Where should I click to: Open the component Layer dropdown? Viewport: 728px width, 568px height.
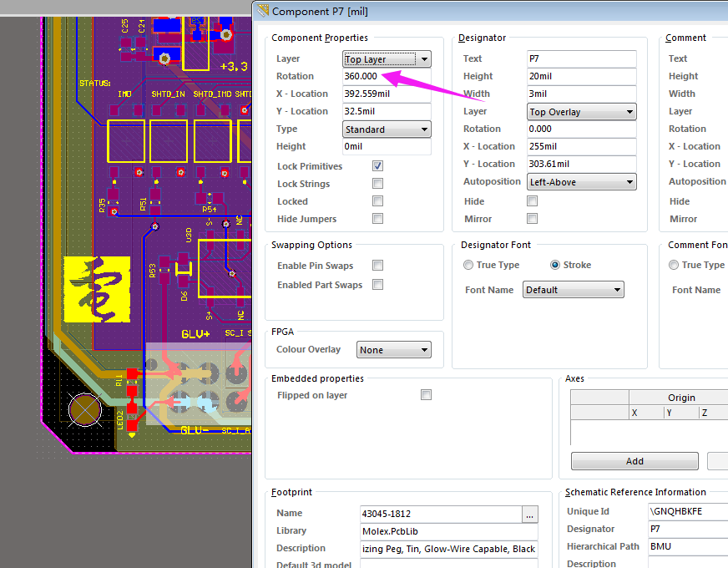(x=387, y=59)
